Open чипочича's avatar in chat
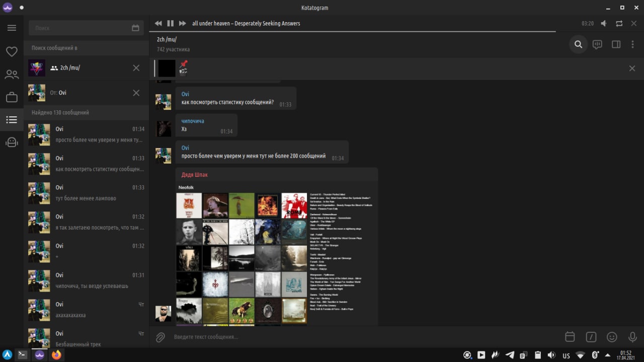The width and height of the screenshot is (644, 362). [x=163, y=128]
